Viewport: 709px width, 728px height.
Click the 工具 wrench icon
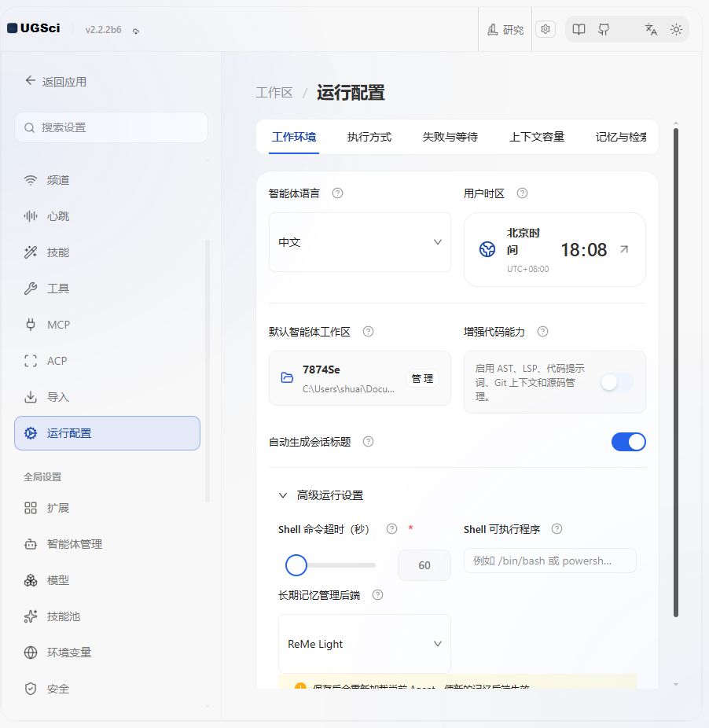click(31, 289)
